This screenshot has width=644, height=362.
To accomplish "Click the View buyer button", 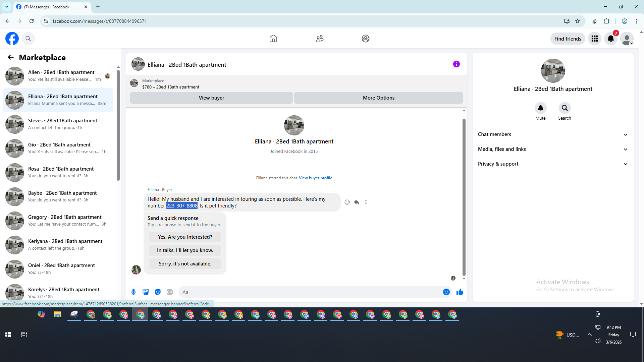I will pos(211,98).
